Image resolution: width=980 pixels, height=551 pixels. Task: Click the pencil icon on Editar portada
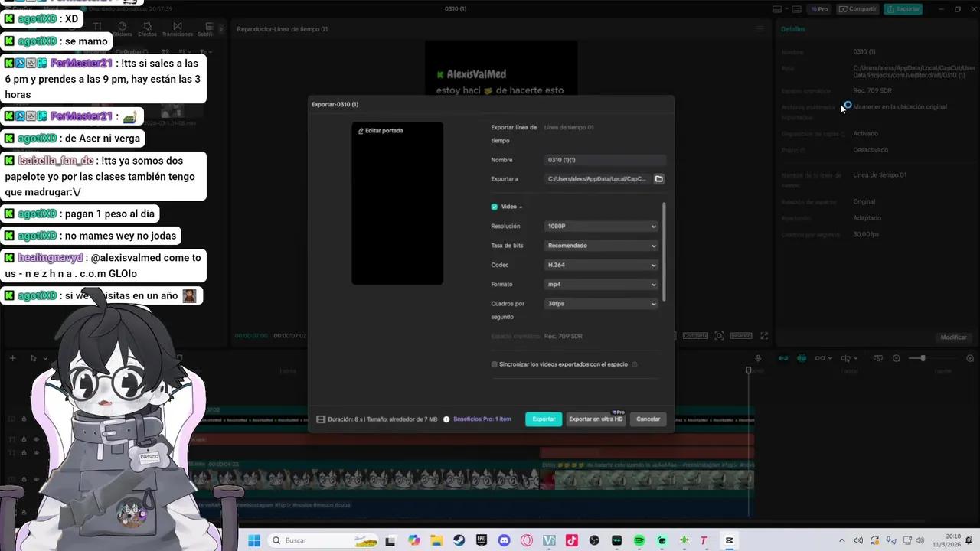tap(361, 131)
